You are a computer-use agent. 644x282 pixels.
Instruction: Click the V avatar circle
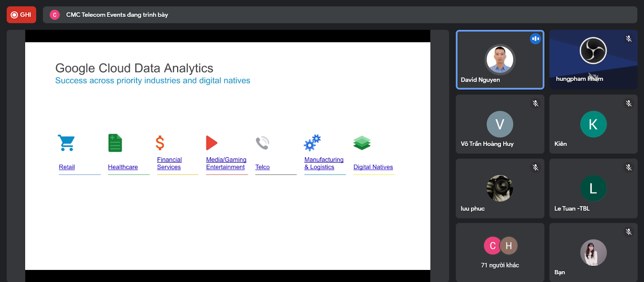coord(500,124)
